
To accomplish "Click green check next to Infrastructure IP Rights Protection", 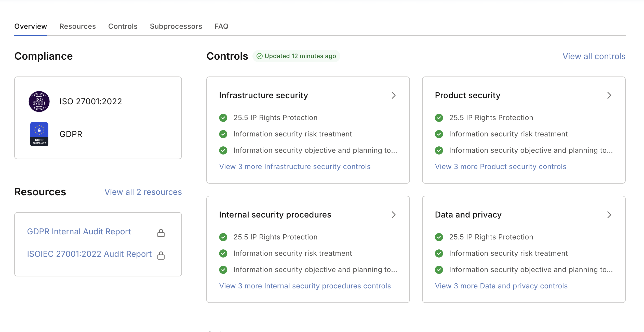I will point(223,118).
